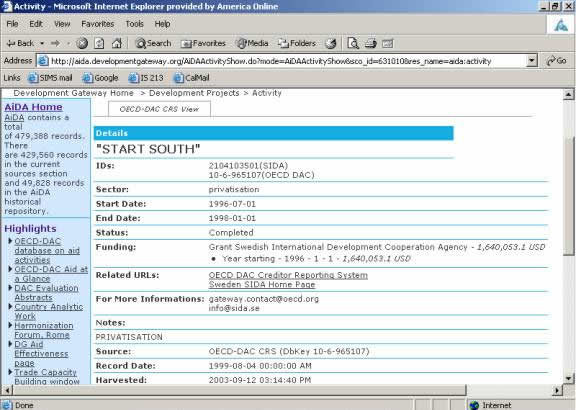Open the Help menu

[x=162, y=24]
